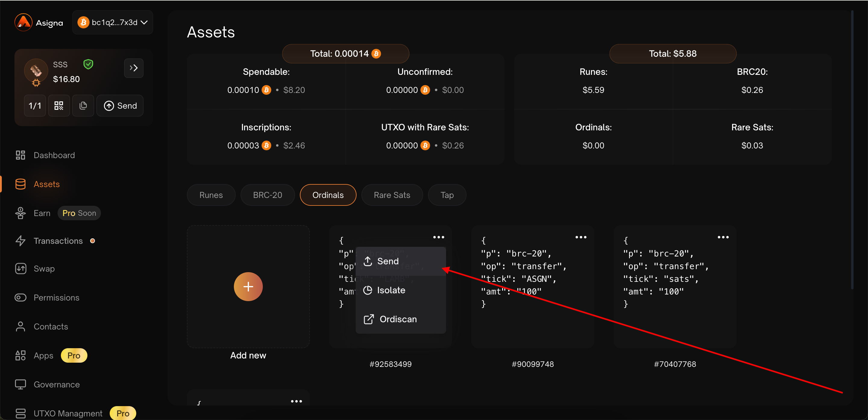Screen dimensions: 868x420
Task: Click the QR code icon in wallet card
Action: tap(59, 106)
